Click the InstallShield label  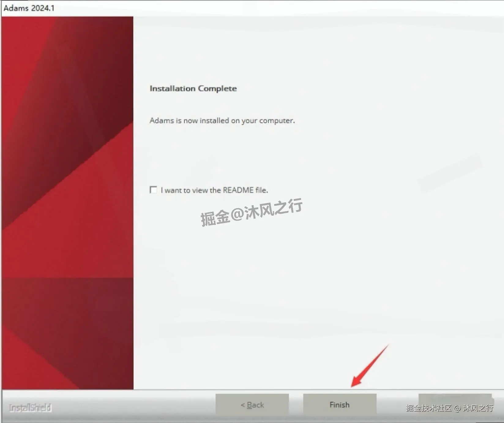[30, 408]
